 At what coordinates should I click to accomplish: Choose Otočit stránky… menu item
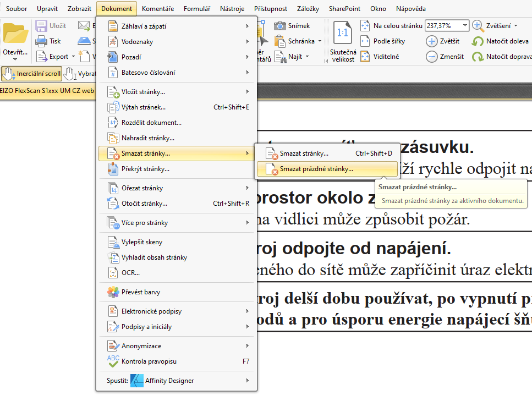tap(177, 204)
